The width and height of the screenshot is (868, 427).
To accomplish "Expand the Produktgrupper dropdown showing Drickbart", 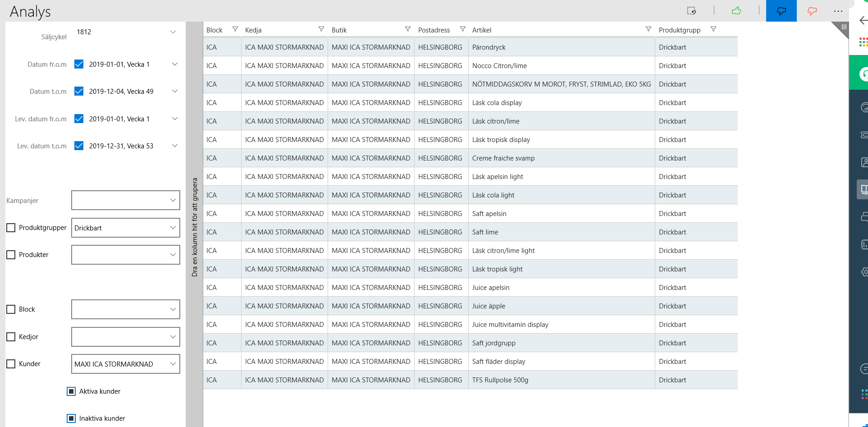I will (126, 228).
